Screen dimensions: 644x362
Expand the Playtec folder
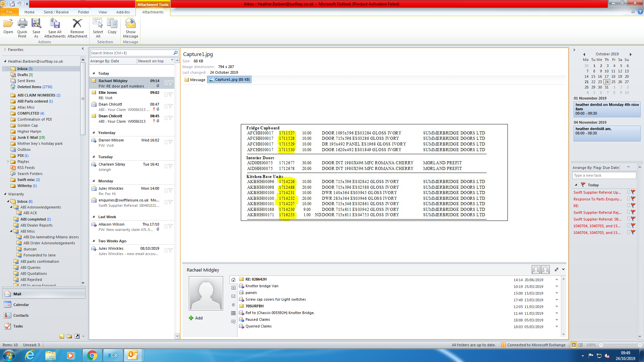(x=8, y=162)
